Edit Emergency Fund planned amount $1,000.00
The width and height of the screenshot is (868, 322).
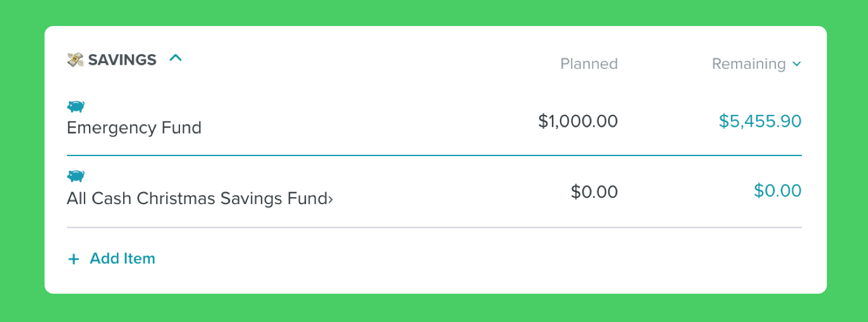pos(578,121)
